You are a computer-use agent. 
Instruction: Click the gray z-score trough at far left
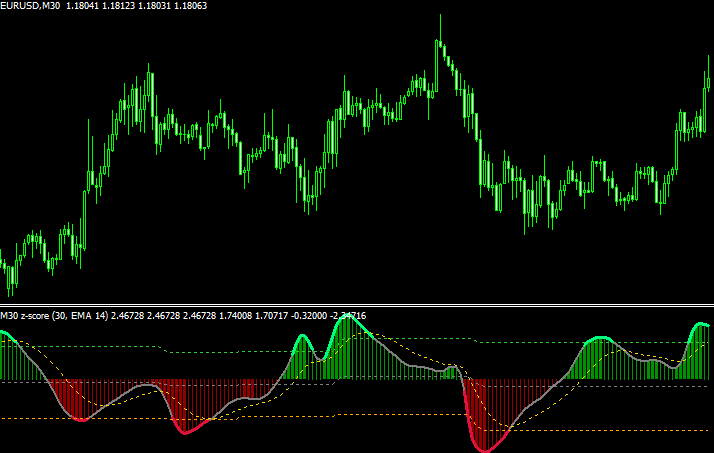coord(82,419)
